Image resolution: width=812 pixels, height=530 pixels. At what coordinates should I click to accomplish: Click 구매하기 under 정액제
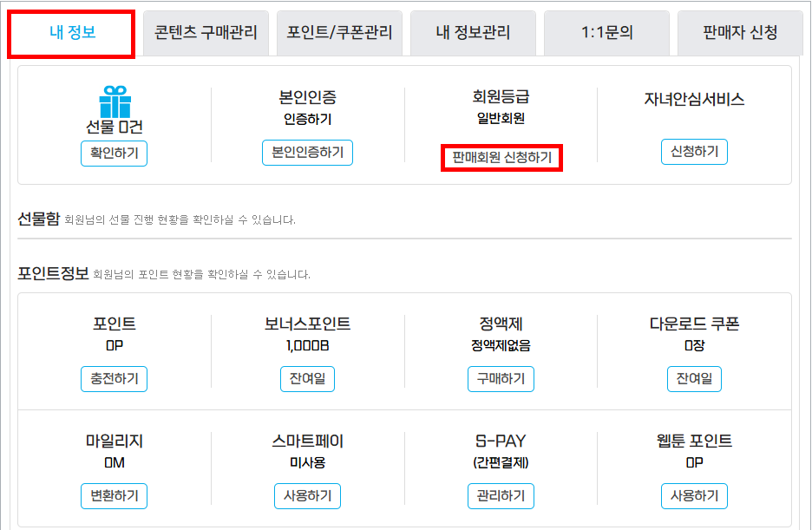(501, 379)
